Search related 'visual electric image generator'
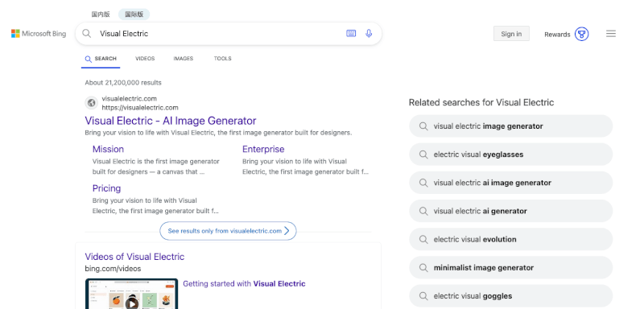 [x=511, y=126]
